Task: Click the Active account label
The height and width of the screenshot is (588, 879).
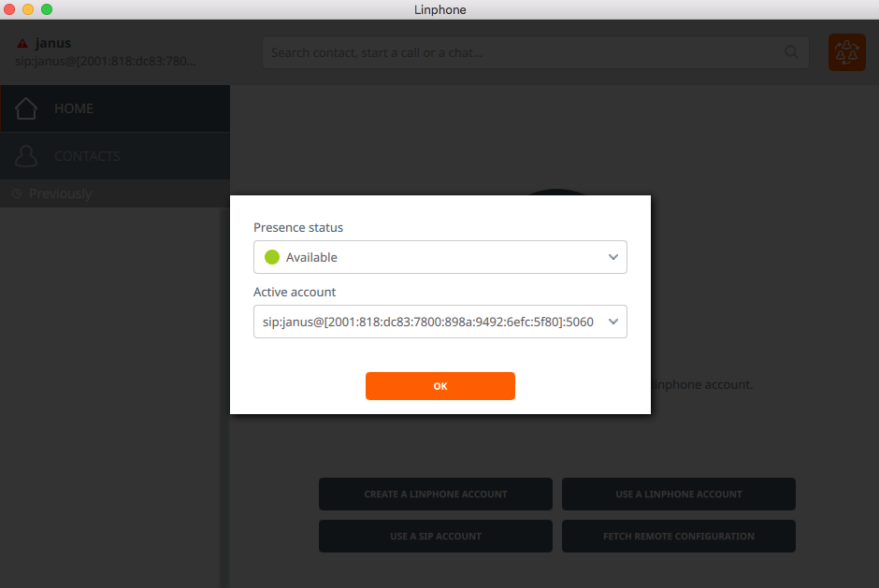Action: click(295, 292)
